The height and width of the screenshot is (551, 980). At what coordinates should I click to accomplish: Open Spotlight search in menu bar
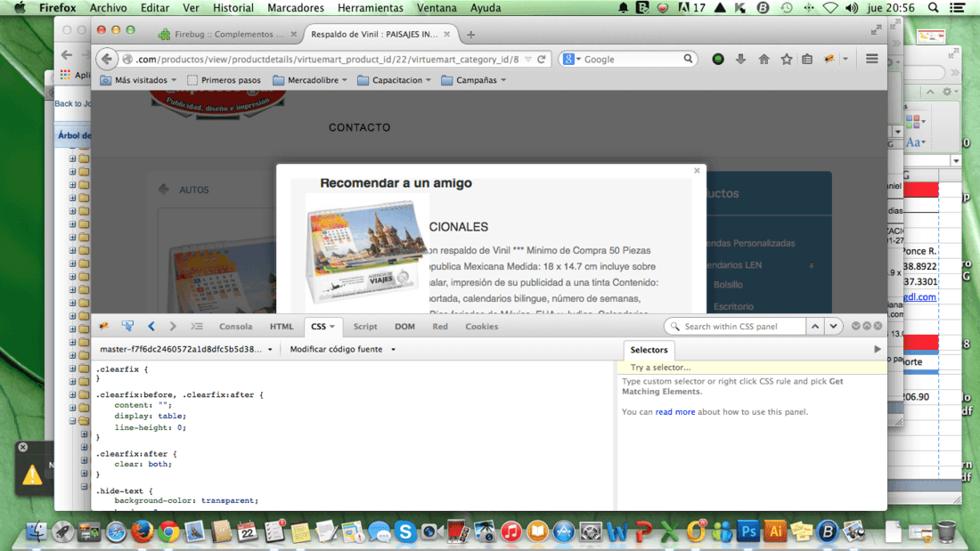pos(933,7)
